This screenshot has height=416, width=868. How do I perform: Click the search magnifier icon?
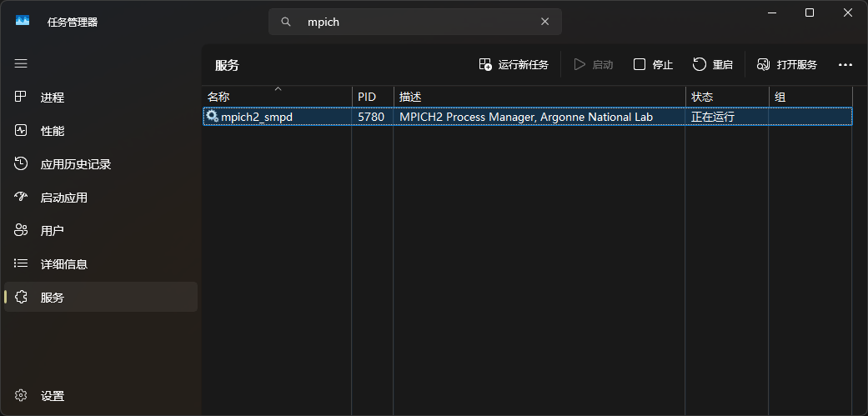(286, 22)
